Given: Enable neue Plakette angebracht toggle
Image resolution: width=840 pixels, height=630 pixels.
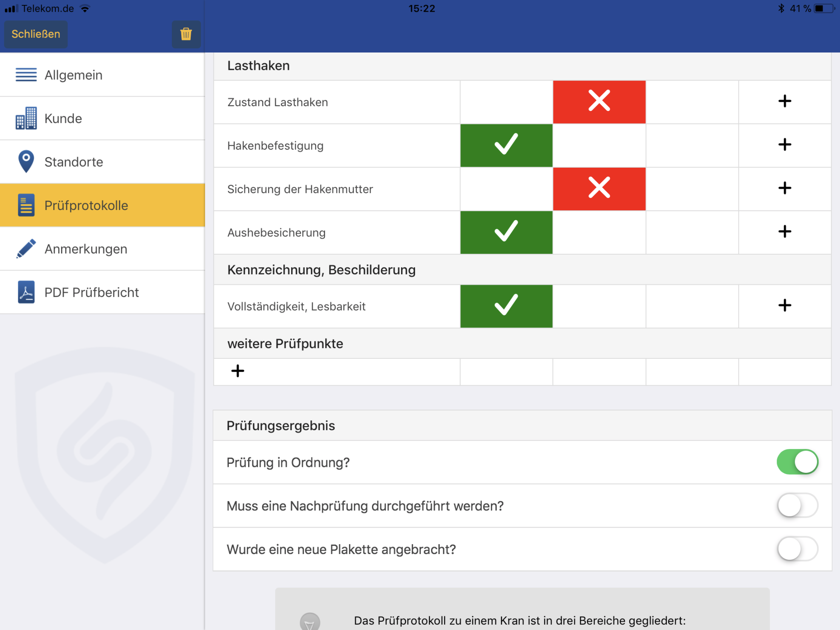Looking at the screenshot, I should [x=797, y=549].
